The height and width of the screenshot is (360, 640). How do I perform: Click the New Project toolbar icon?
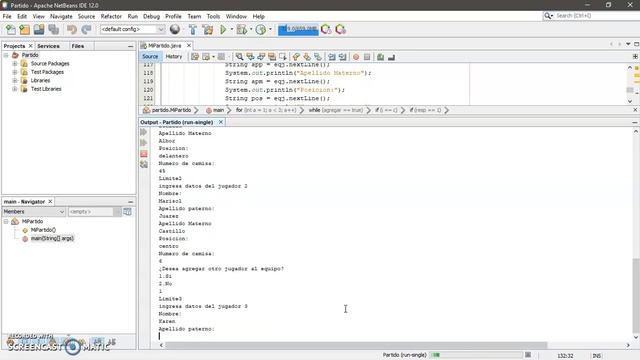(24, 29)
